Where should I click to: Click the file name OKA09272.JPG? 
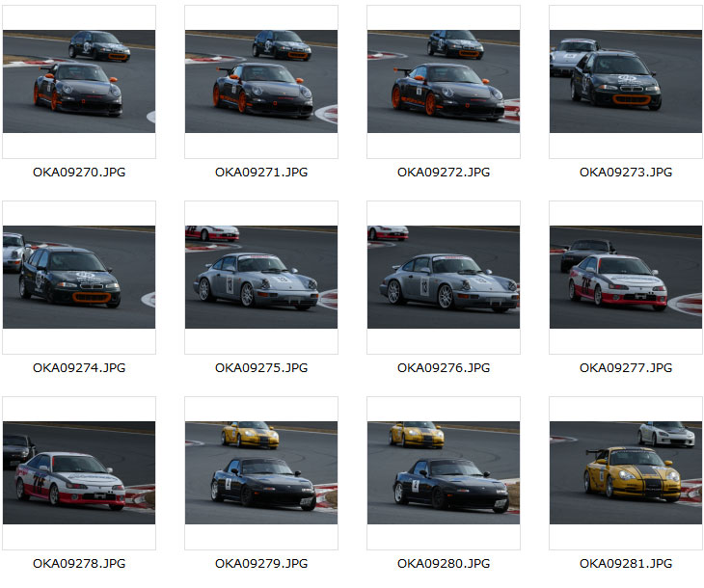[444, 173]
